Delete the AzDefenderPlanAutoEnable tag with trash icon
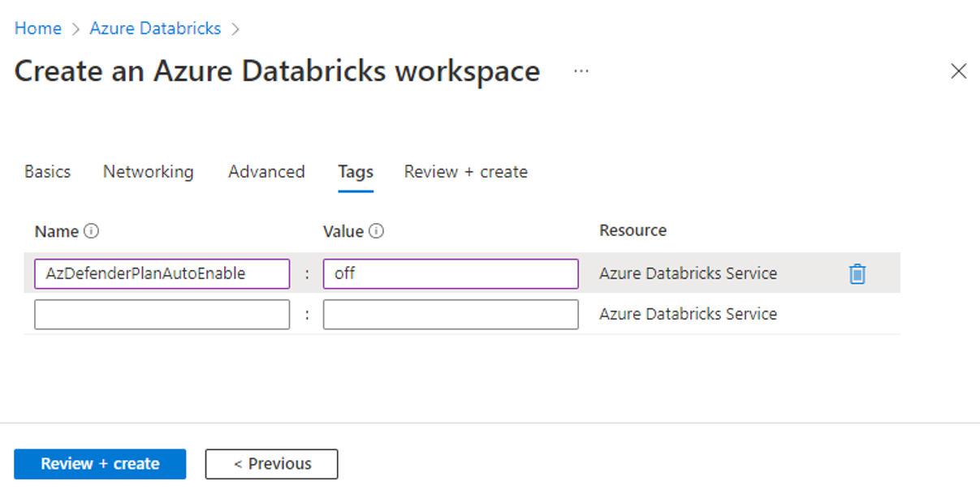Image resolution: width=980 pixels, height=494 pixels. (x=857, y=274)
